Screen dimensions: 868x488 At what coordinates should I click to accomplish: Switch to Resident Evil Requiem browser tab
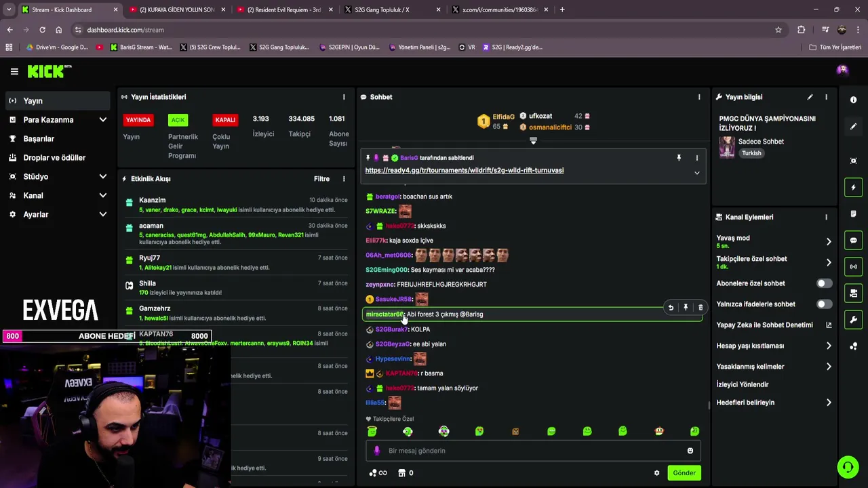tap(283, 9)
